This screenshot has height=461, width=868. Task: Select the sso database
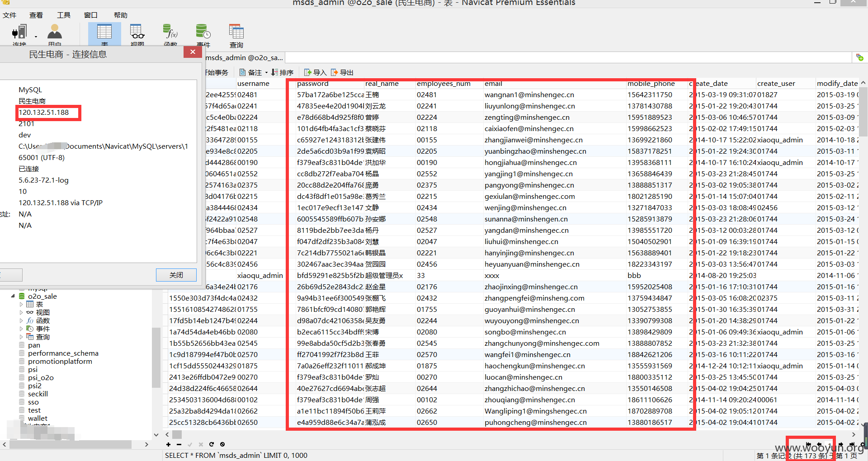pyautogui.click(x=33, y=402)
